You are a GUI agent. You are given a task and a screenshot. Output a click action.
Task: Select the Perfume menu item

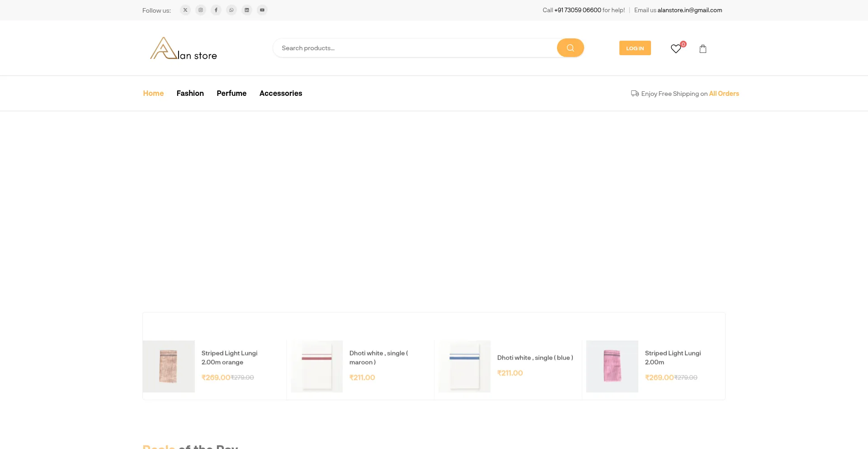[231, 93]
